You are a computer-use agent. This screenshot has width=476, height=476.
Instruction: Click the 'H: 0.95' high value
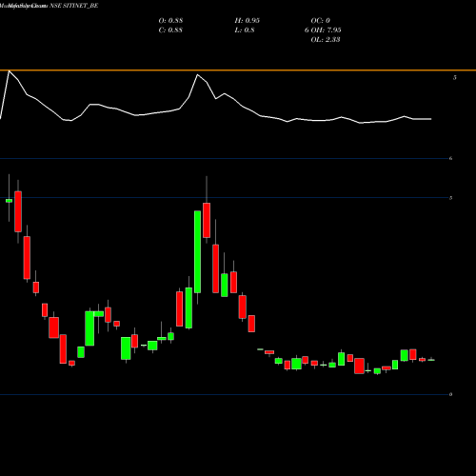(248, 21)
